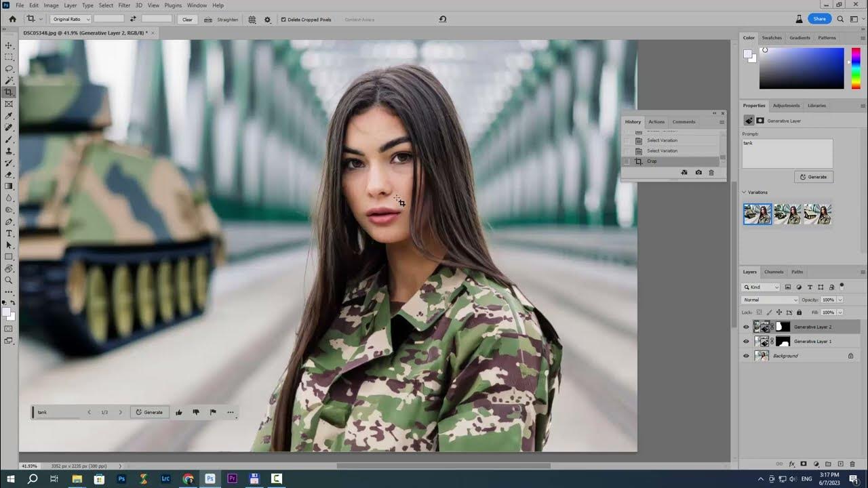Go to next variation arrow
This screenshot has width=868, height=488.
[x=121, y=412]
